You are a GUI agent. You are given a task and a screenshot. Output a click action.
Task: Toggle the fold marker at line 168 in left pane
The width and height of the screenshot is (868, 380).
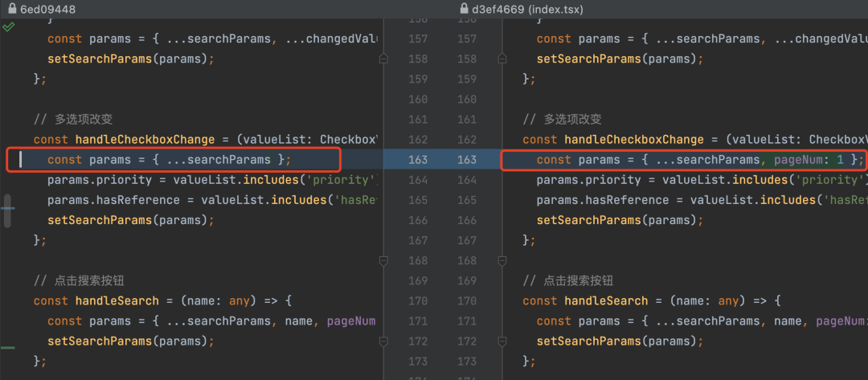pyautogui.click(x=383, y=260)
